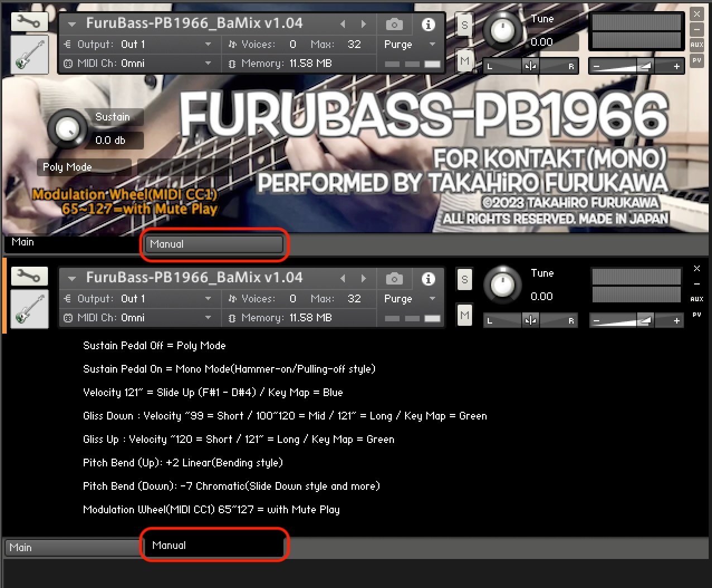The height and width of the screenshot is (588, 712).
Task: Click Tune value 0.00 in top instrument
Action: click(541, 42)
